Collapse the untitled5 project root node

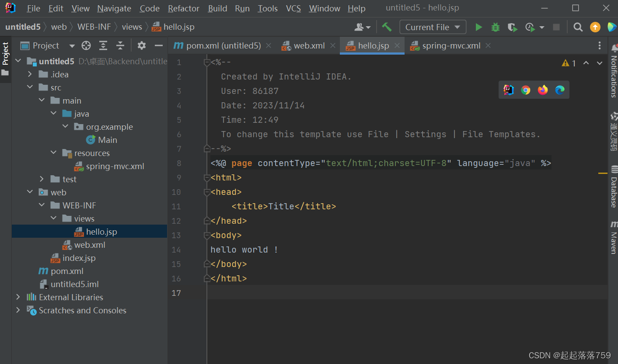point(18,61)
